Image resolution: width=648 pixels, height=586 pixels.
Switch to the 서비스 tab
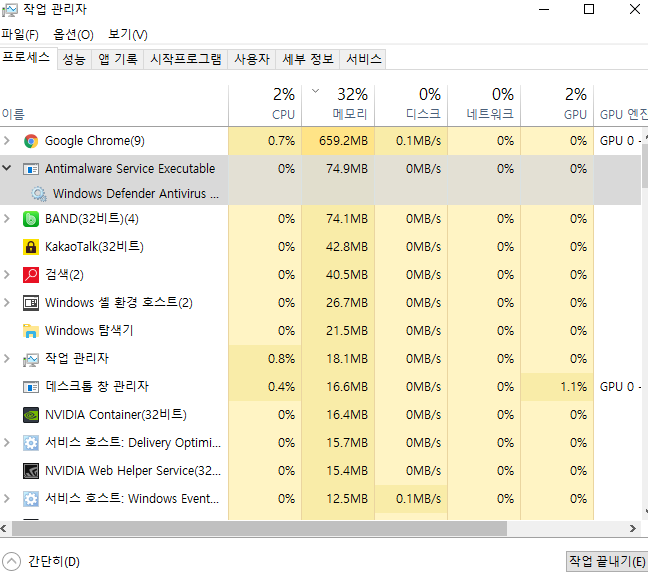point(363,60)
